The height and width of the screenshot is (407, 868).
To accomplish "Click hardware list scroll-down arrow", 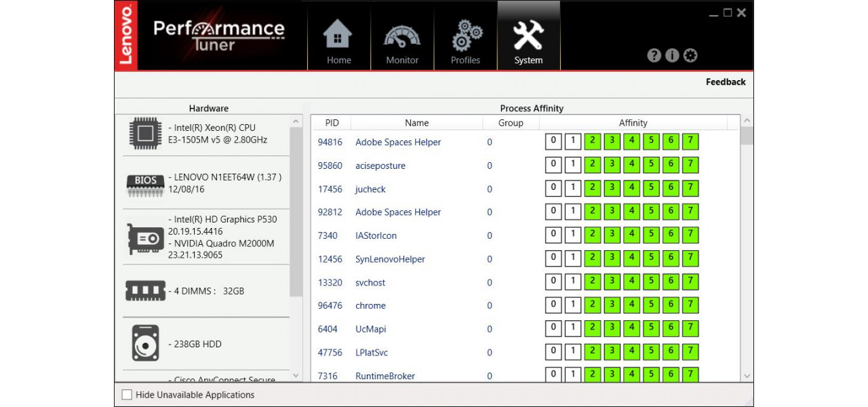I will [296, 375].
